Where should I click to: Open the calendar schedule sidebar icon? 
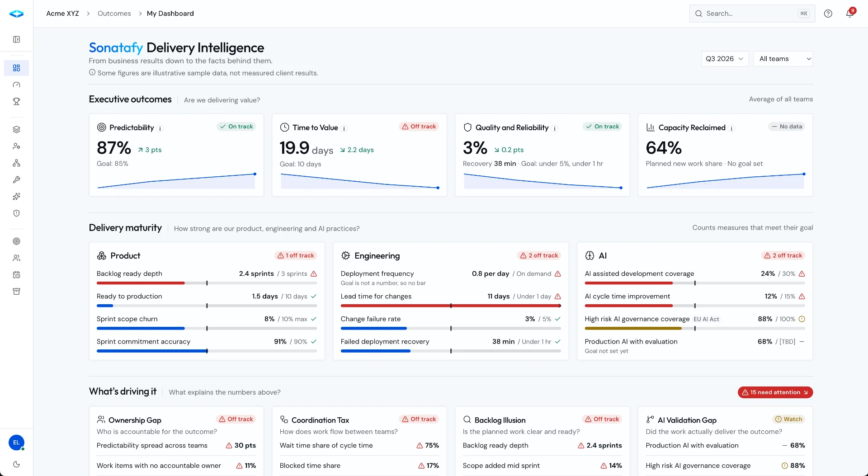[16, 274]
